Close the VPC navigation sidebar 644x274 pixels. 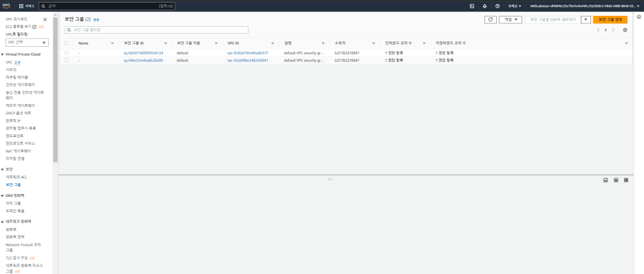[45, 19]
